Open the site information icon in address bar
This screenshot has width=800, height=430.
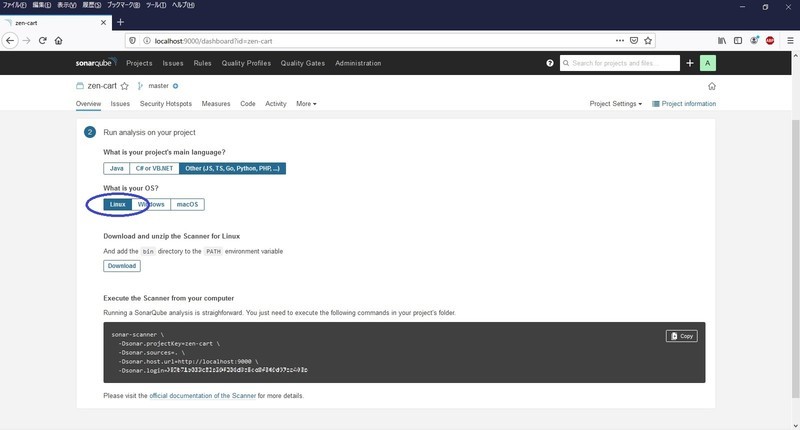click(x=146, y=41)
